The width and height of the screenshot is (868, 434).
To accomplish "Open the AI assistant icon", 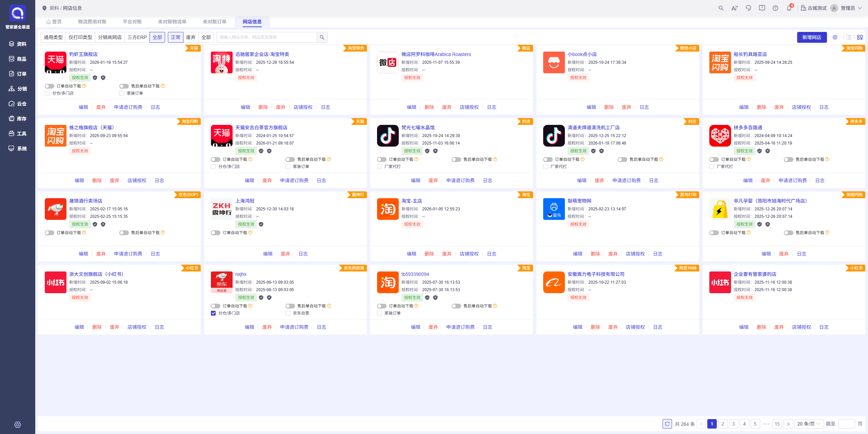I will pyautogui.click(x=735, y=8).
